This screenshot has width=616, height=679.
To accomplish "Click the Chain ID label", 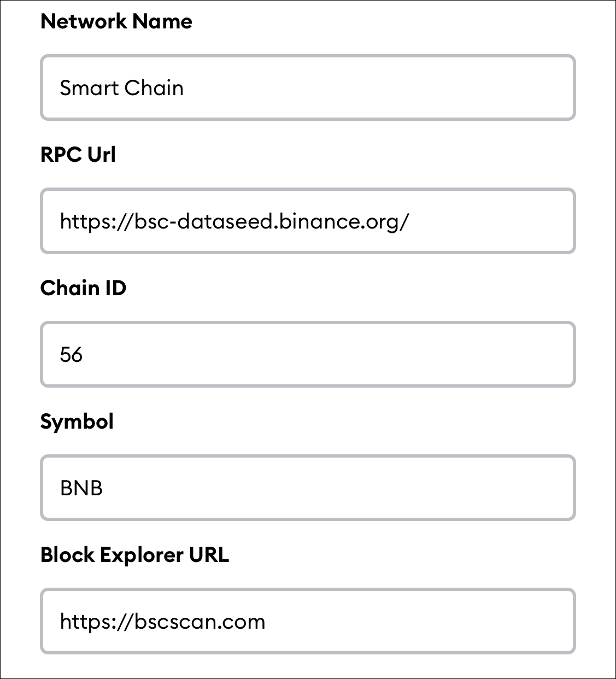I will point(83,288).
